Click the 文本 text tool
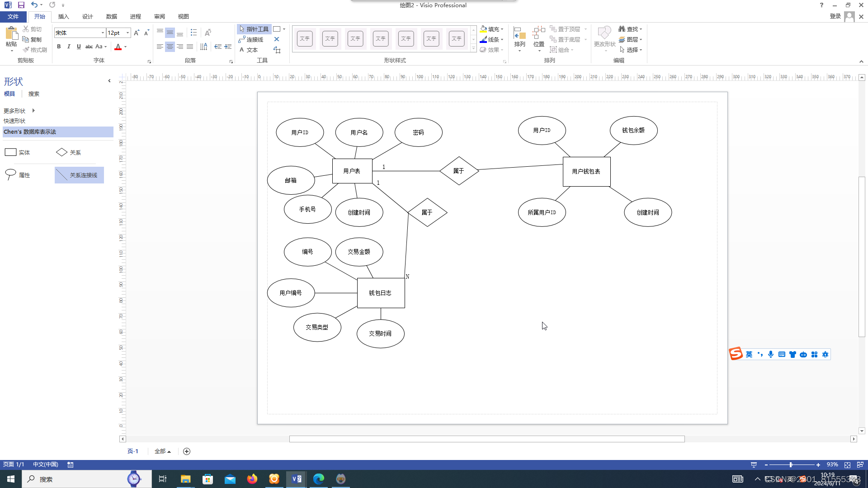The height and width of the screenshot is (488, 868). [249, 50]
